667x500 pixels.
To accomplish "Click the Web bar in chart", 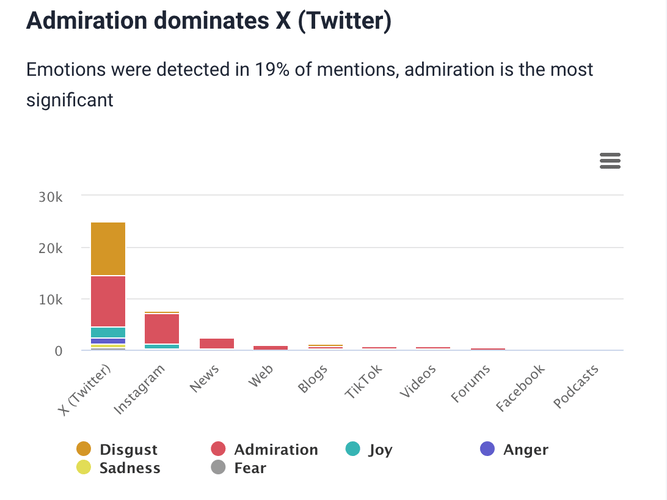I will click(270, 347).
